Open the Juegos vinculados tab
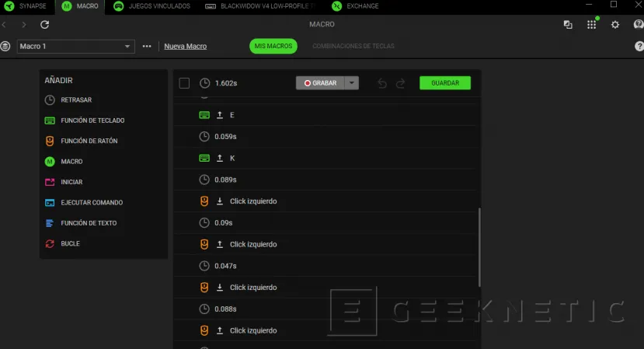 154,6
